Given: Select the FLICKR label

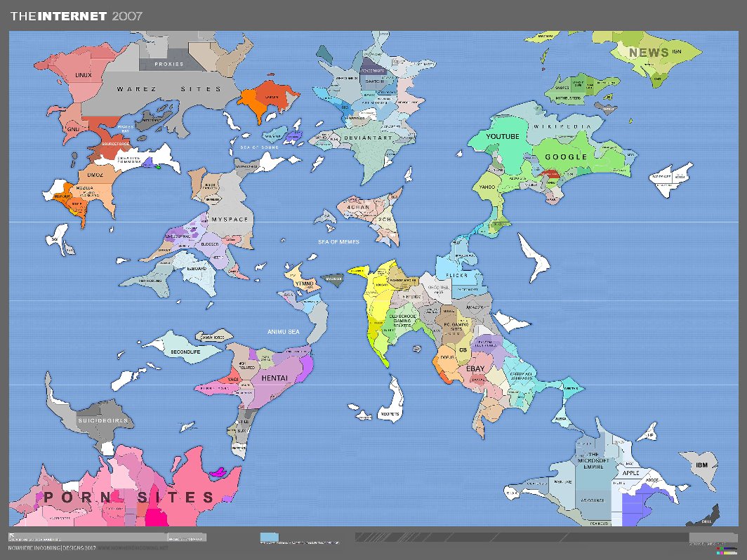Looking at the screenshot, I should tap(457, 276).
